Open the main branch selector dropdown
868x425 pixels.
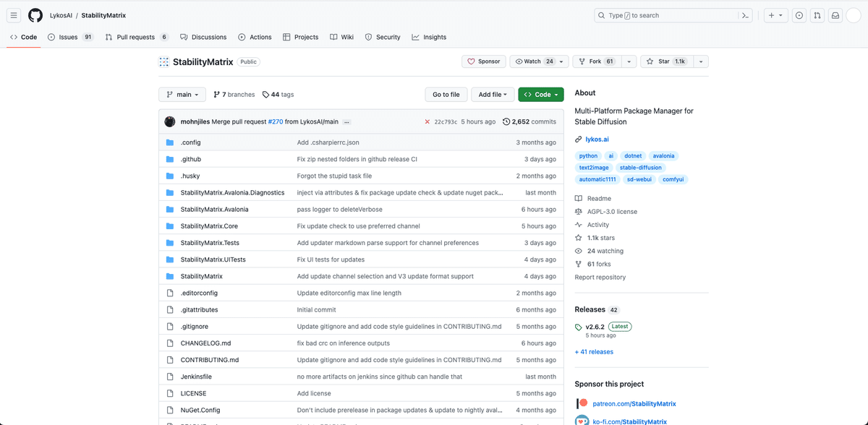tap(182, 95)
